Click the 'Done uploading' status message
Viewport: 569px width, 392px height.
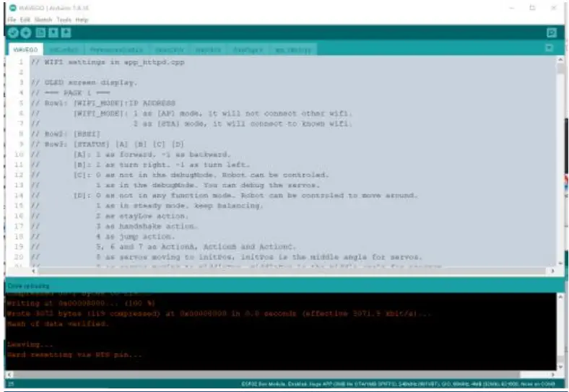tap(28, 286)
